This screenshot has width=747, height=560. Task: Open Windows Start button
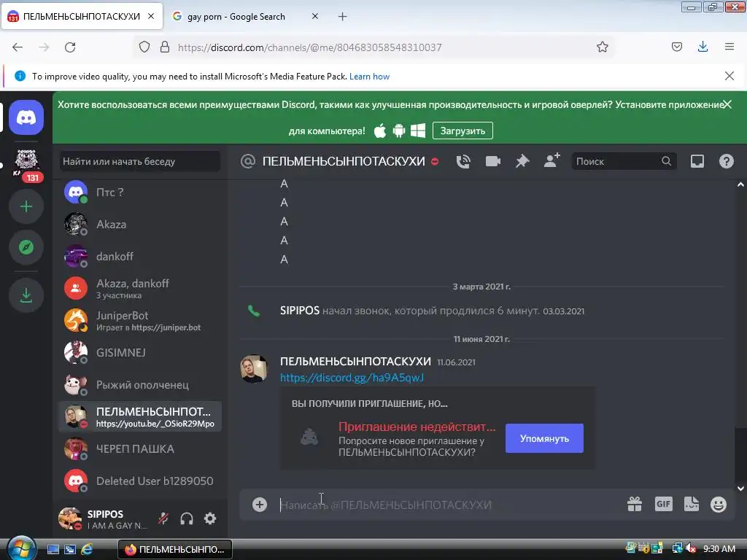pyautogui.click(x=20, y=548)
